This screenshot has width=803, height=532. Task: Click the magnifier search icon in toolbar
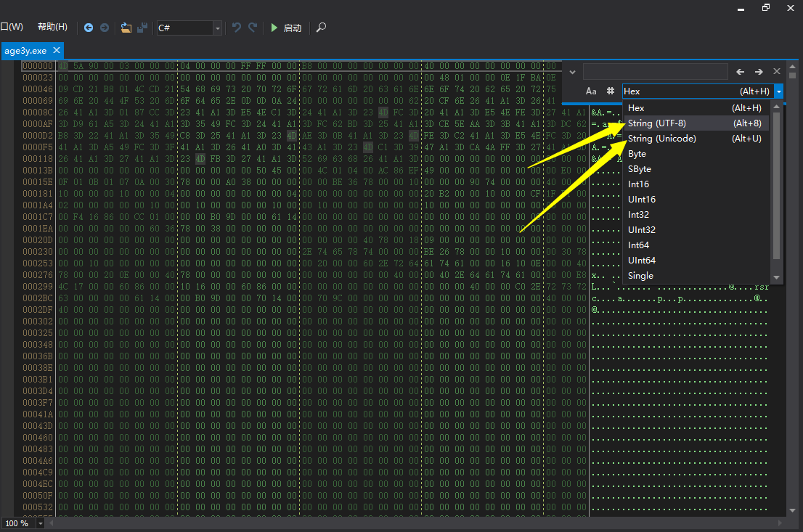pyautogui.click(x=321, y=28)
